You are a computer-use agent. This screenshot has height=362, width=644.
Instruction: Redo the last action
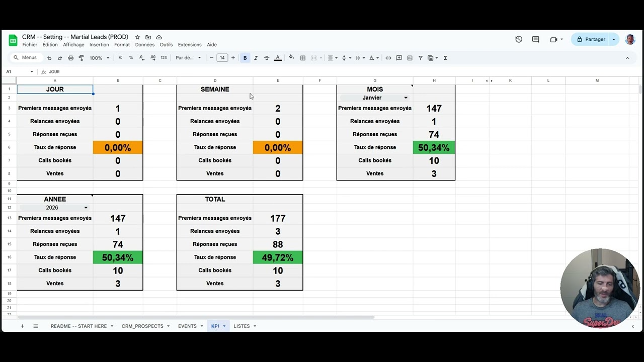[60, 58]
